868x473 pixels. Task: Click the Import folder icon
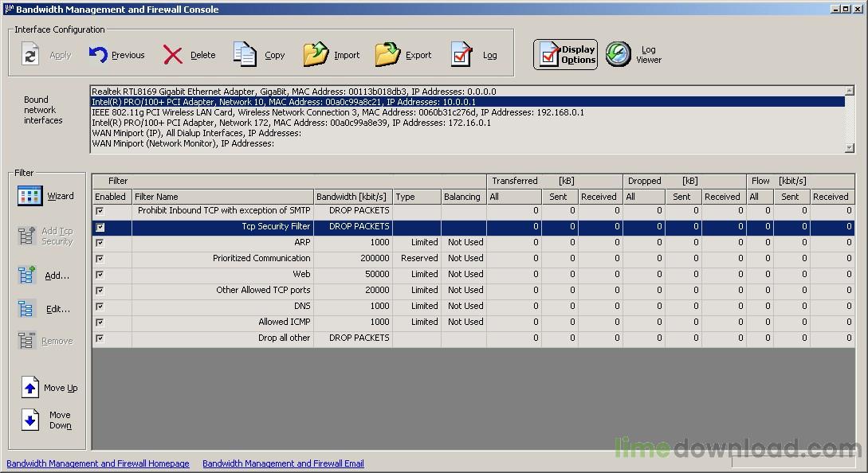click(316, 54)
